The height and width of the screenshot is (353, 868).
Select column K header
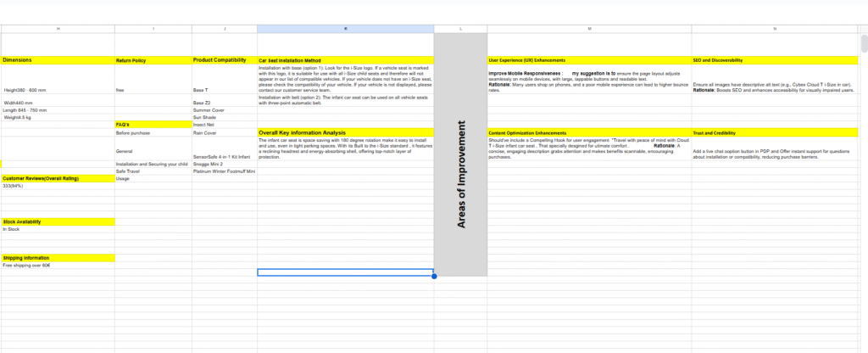(345, 29)
